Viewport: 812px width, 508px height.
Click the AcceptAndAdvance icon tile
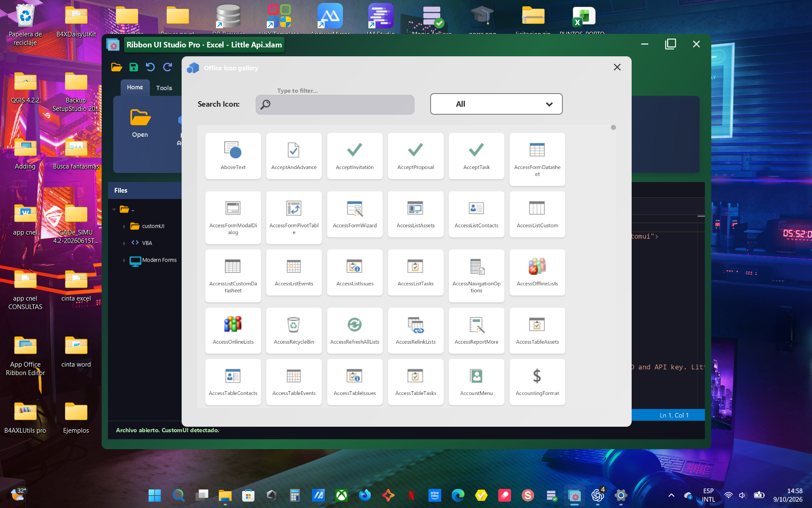[x=294, y=156]
